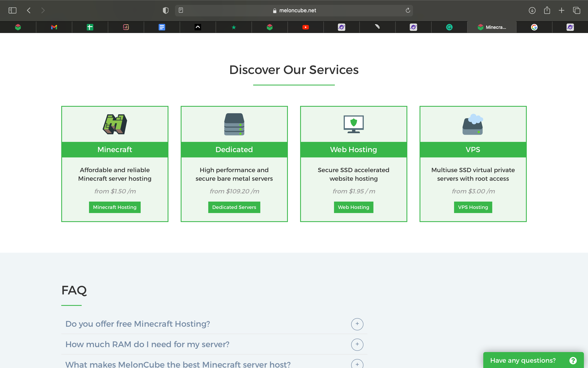Switch to the green star tab

[234, 27]
